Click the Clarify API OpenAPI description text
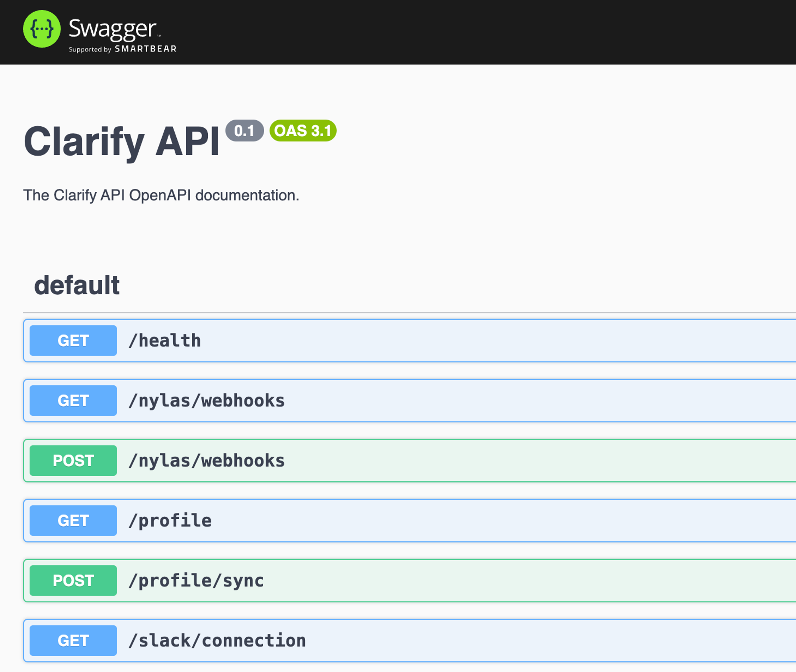This screenshot has height=672, width=796. click(161, 195)
